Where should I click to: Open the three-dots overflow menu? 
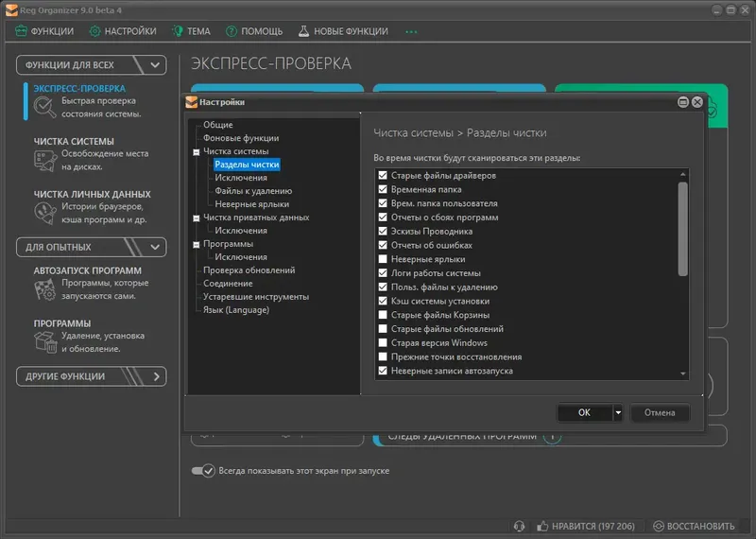pos(411,32)
